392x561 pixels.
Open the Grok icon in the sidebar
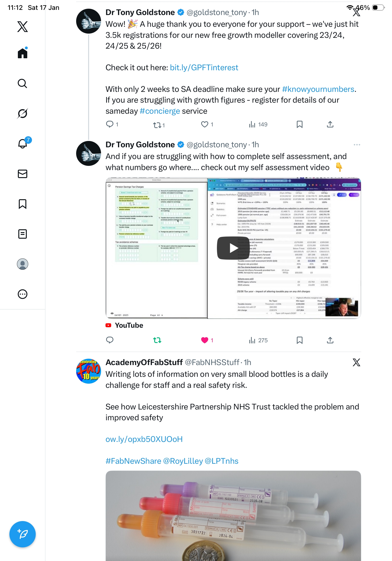[x=23, y=113]
